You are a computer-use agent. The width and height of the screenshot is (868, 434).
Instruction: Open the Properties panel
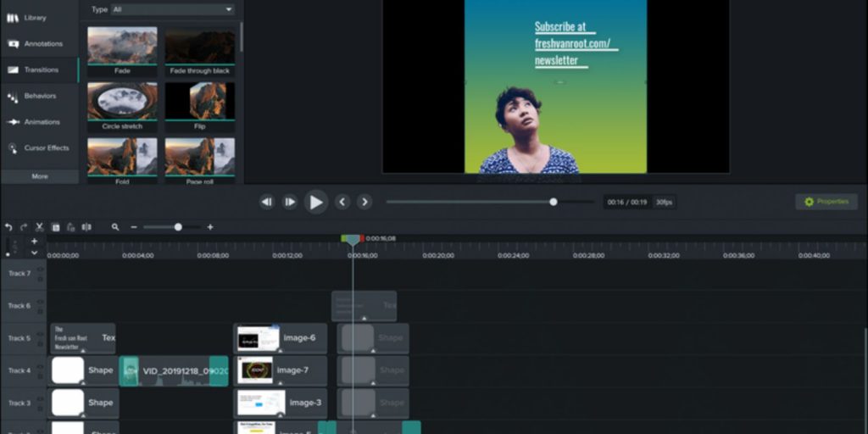point(826,202)
